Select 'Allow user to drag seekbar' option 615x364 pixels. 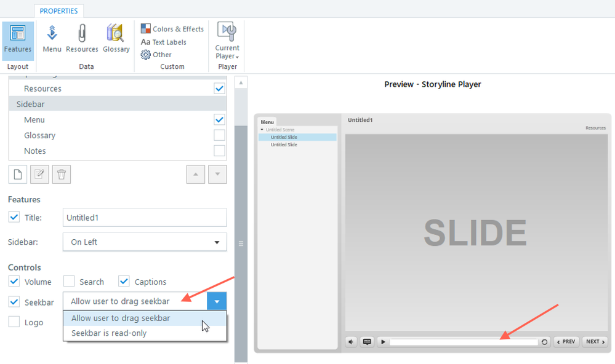click(145, 318)
